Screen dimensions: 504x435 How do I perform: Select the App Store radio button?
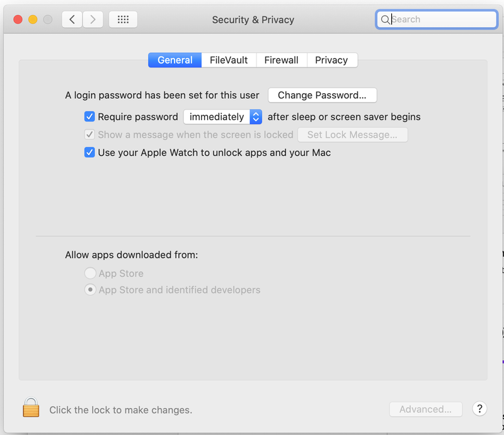point(90,273)
